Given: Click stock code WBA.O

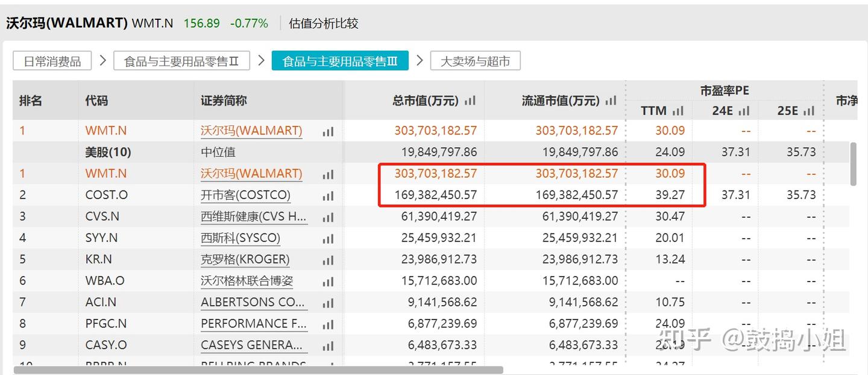Looking at the screenshot, I should pyautogui.click(x=105, y=280).
